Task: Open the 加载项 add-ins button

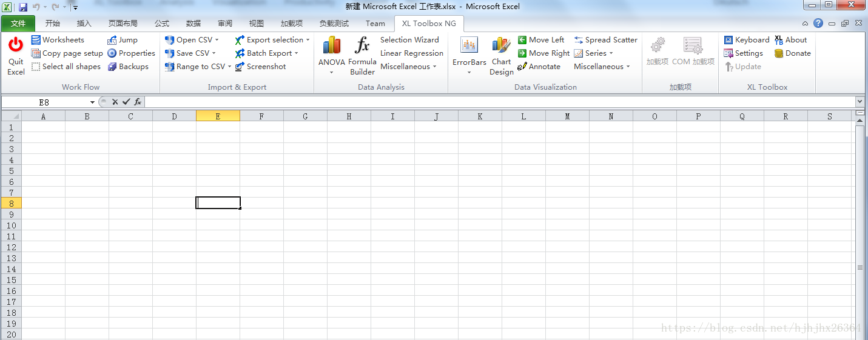Action: click(658, 52)
